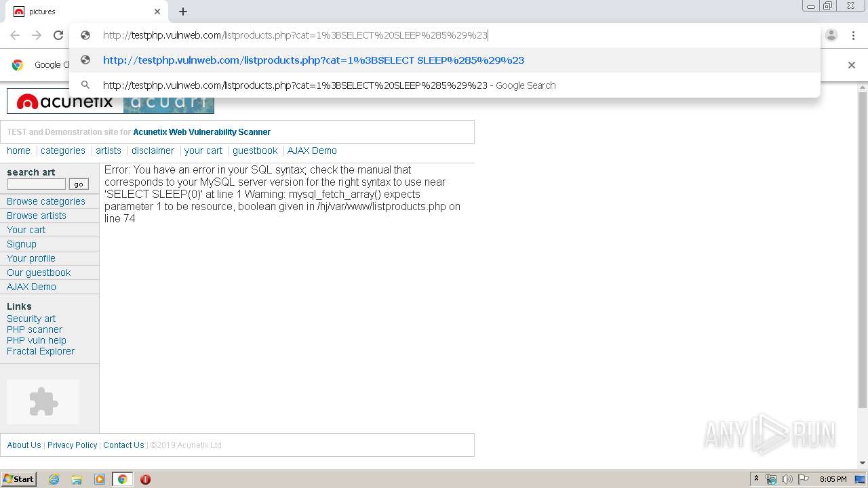Open the AJAX Demo top nav link
Screen dimensions: 868x488
(x=312, y=150)
